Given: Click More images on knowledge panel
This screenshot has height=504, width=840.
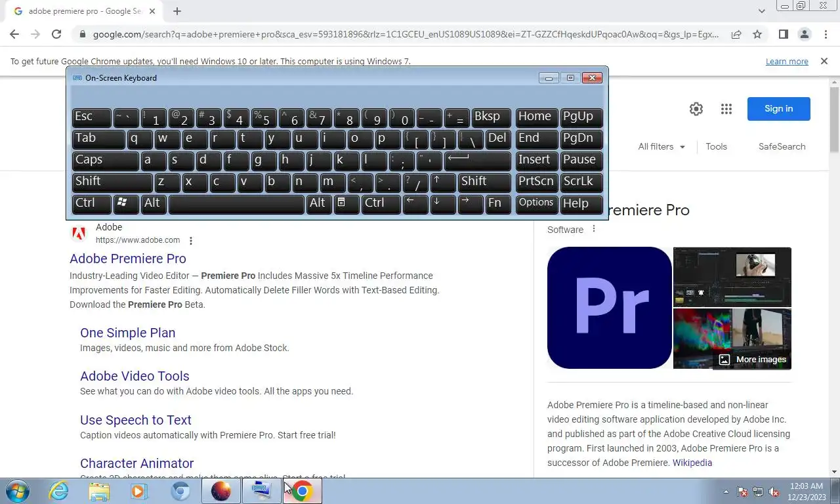Looking at the screenshot, I should (752, 360).
